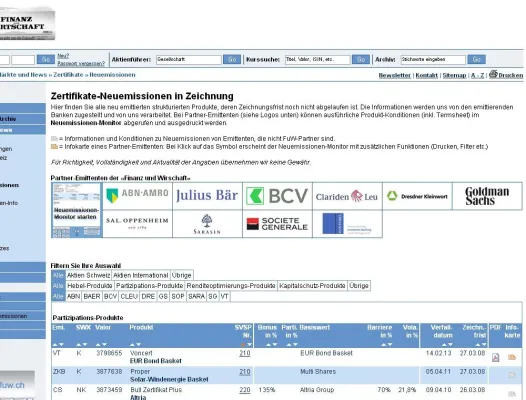Open the Sal. Oppenheim partner logo
This screenshot has width=526, height=400.
coord(138,224)
